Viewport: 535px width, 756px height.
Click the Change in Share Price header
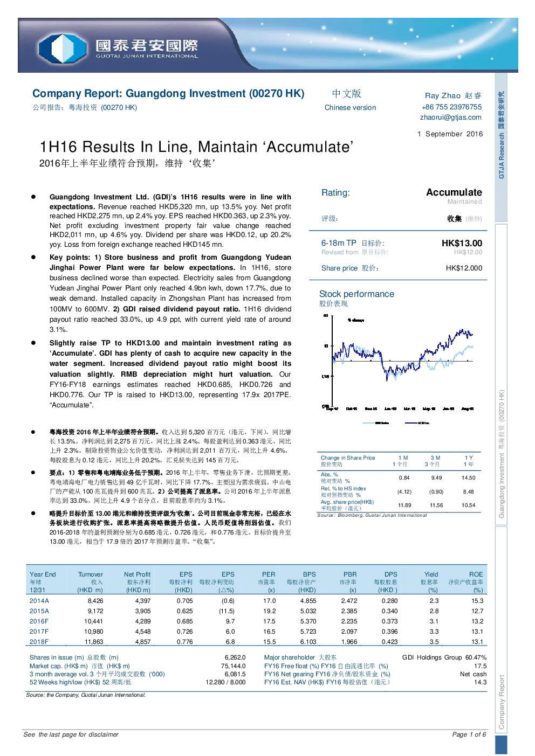click(348, 457)
